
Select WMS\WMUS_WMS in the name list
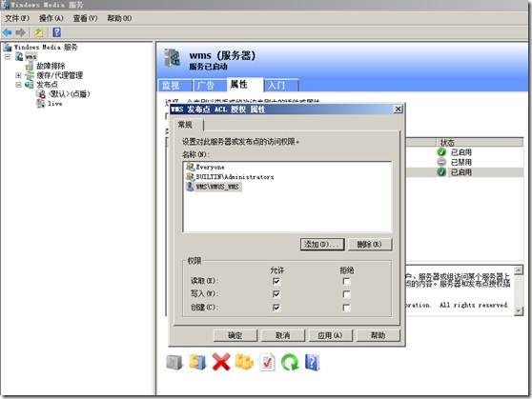[x=217, y=187]
